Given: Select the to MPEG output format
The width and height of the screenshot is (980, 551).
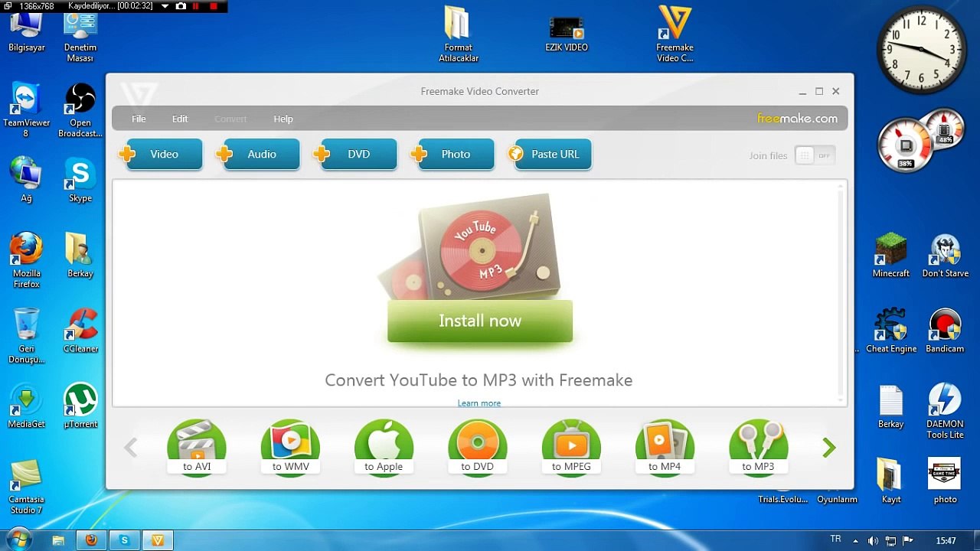Looking at the screenshot, I should tap(571, 447).
